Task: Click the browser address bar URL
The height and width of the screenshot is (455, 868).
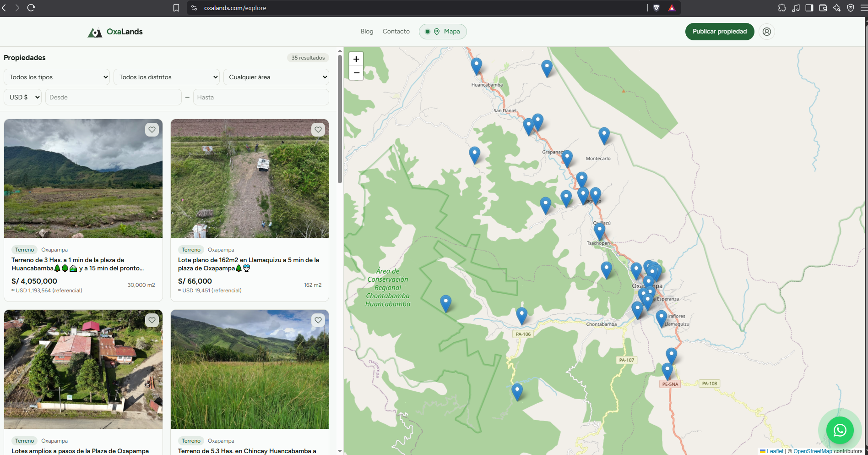Action: (235, 8)
